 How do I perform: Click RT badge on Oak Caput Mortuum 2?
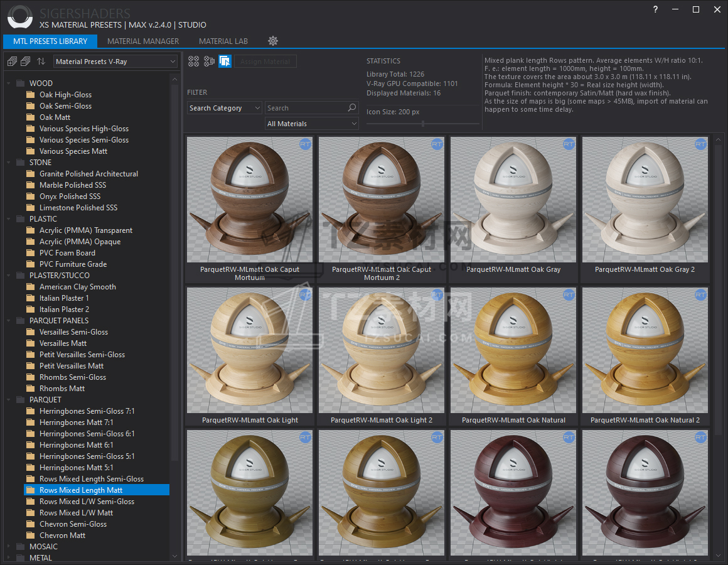point(437,144)
